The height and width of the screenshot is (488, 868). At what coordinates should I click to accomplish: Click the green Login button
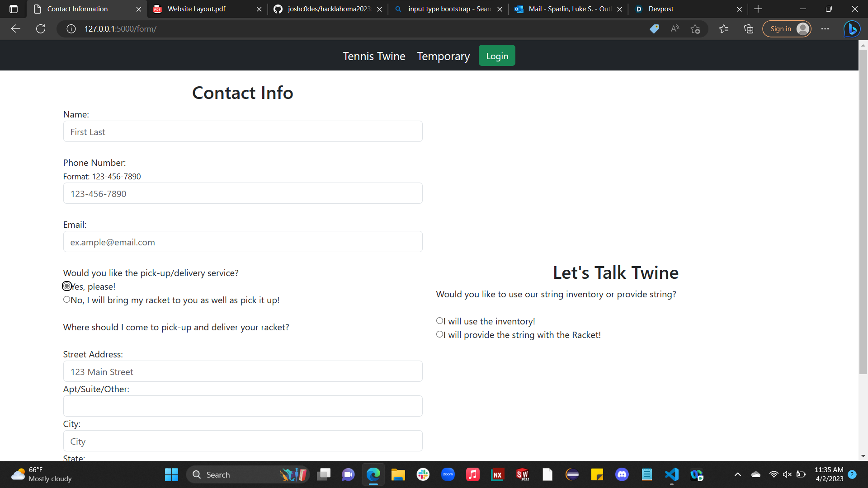click(497, 56)
